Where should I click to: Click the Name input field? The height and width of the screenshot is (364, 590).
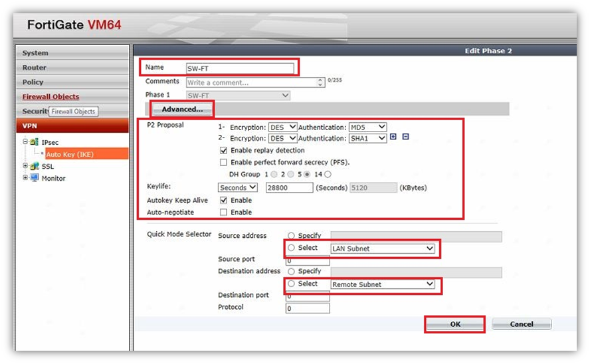click(x=240, y=68)
